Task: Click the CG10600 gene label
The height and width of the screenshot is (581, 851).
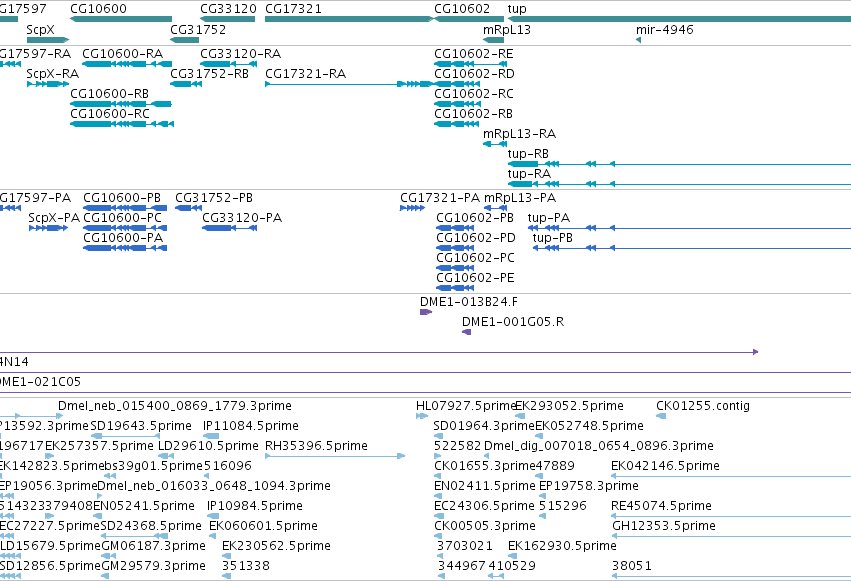Action: [x=98, y=9]
